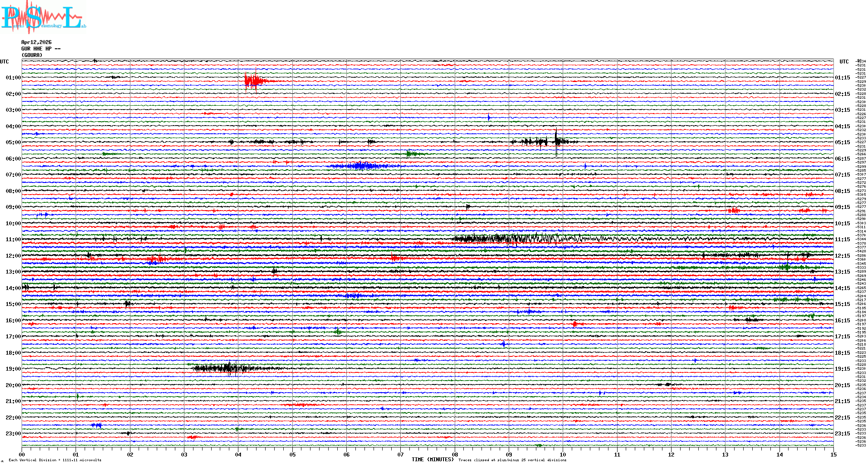This screenshot has width=868, height=466.
Task: Click the TIME (MINUTES) axis title
Action: coord(432,460)
